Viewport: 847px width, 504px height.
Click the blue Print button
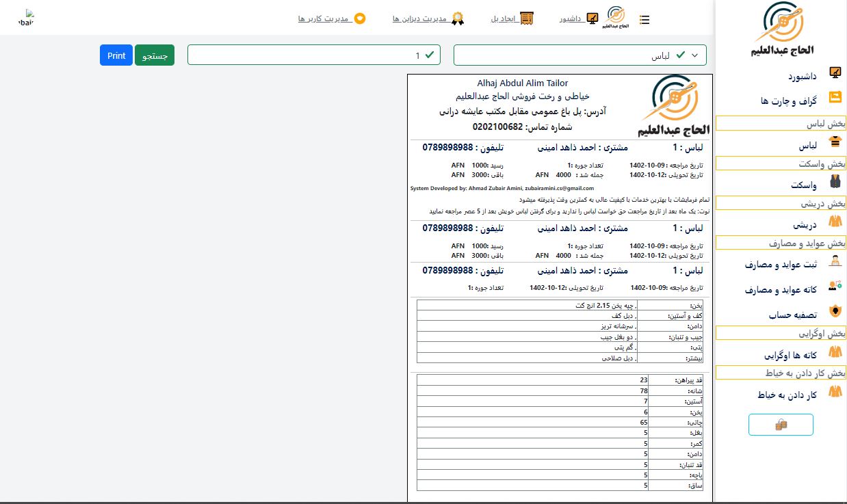click(116, 55)
